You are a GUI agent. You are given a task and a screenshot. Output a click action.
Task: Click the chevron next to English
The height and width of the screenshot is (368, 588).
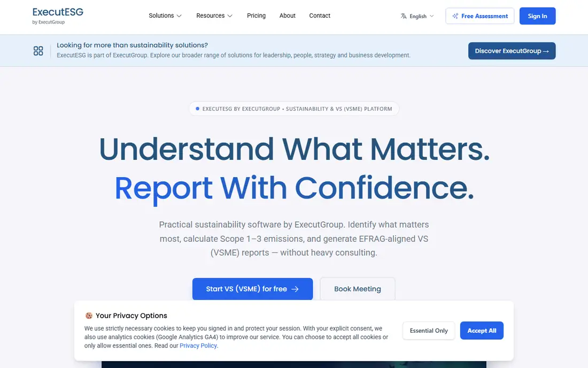click(x=431, y=16)
